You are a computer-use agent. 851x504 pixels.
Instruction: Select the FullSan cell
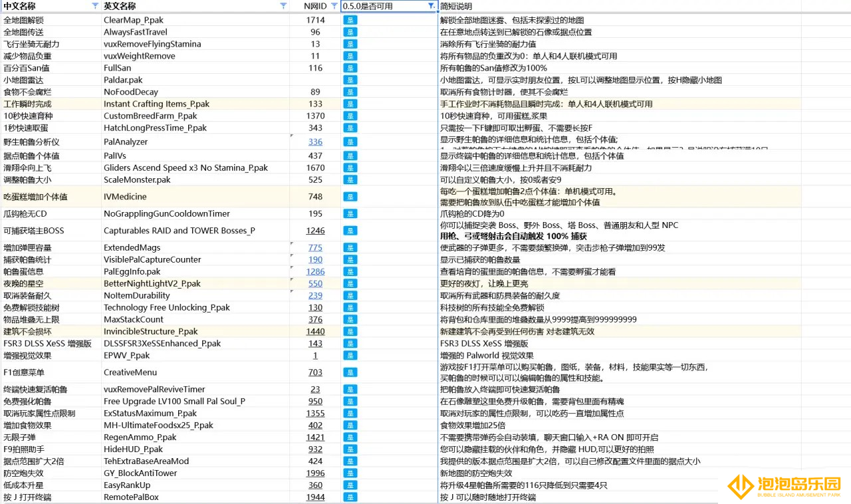[x=195, y=68]
